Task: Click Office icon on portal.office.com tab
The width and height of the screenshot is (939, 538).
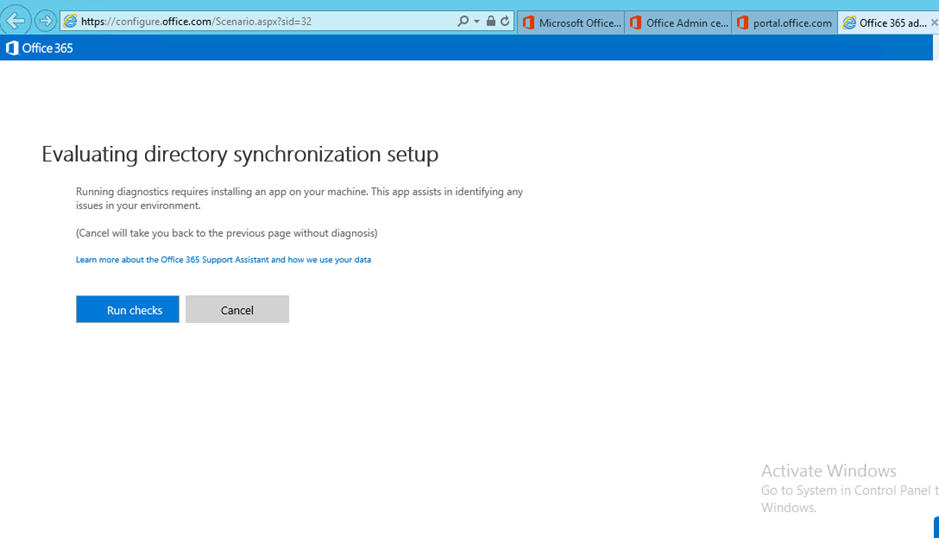Action: tap(743, 23)
